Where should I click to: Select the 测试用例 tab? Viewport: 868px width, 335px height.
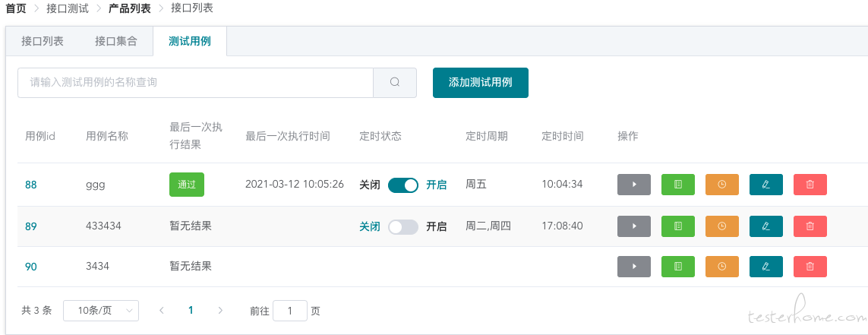pos(189,41)
